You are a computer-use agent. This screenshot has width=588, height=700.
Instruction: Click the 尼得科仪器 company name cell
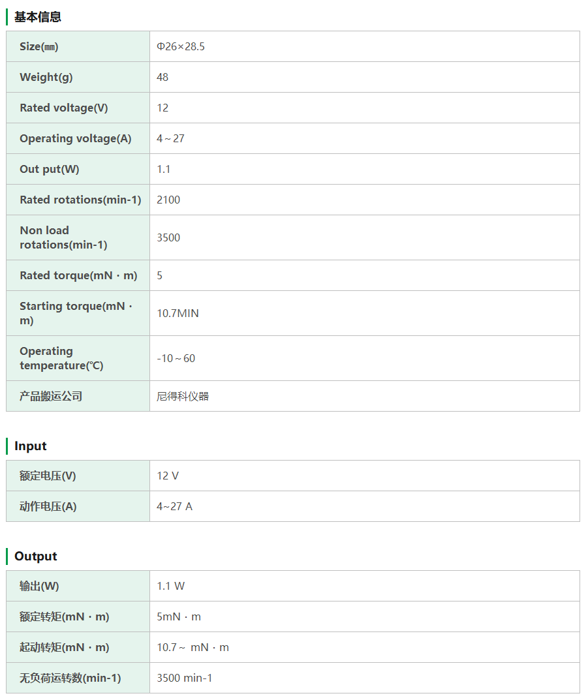click(x=183, y=396)
